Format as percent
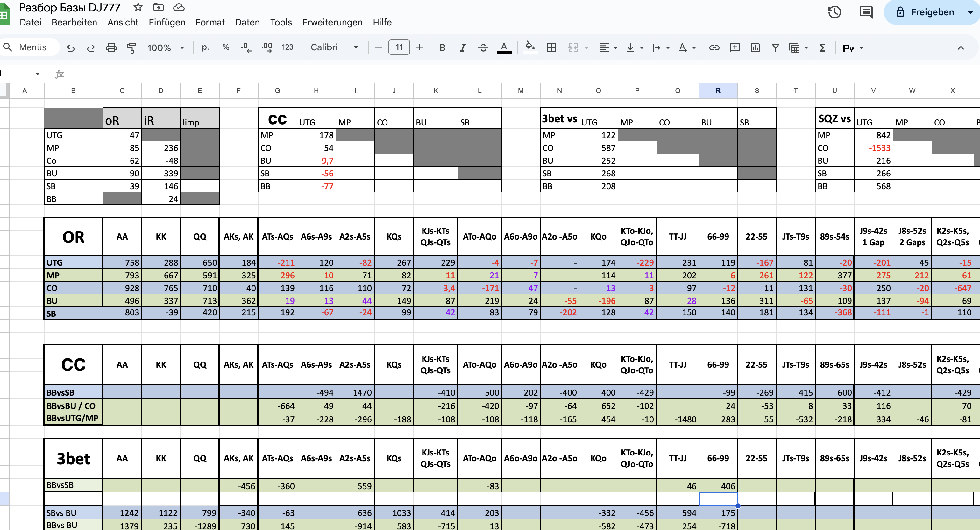The image size is (980, 530). 226,47
